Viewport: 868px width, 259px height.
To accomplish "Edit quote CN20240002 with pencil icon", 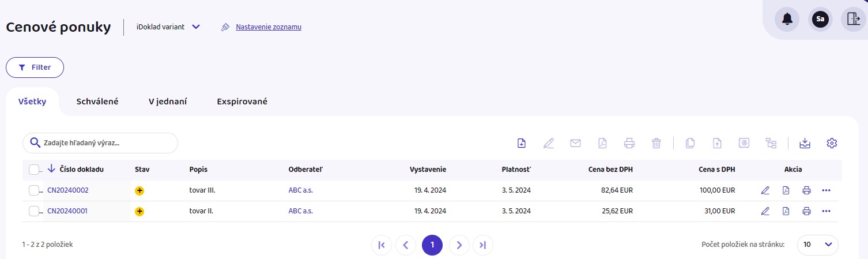I will 765,190.
